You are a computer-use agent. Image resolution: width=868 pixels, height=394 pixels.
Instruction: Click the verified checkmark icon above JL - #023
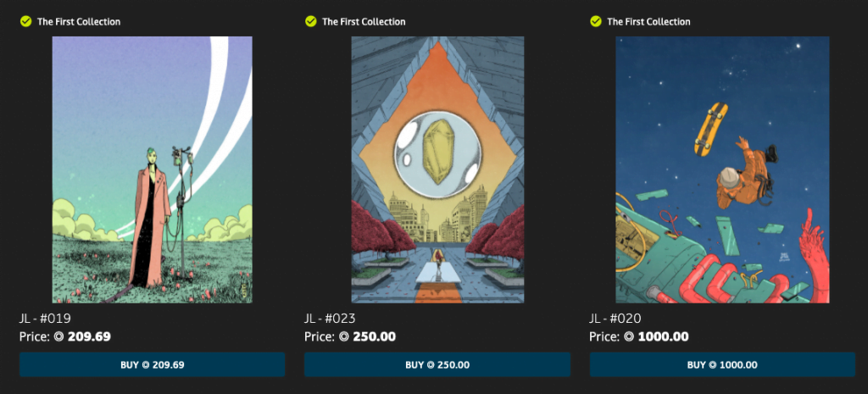coord(310,21)
